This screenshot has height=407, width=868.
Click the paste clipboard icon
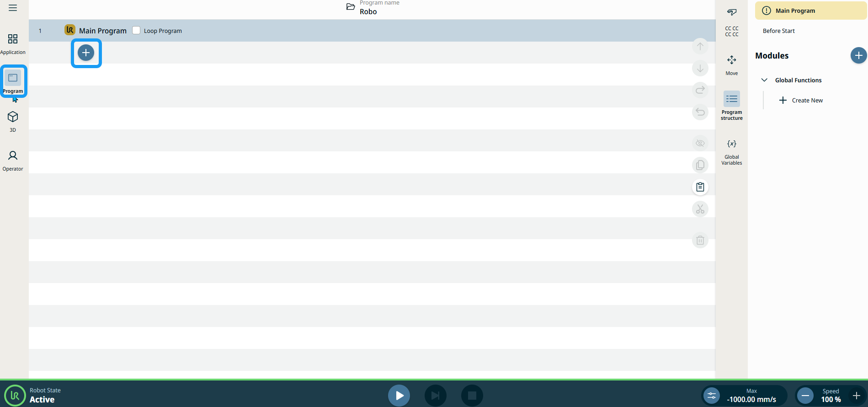pyautogui.click(x=700, y=187)
